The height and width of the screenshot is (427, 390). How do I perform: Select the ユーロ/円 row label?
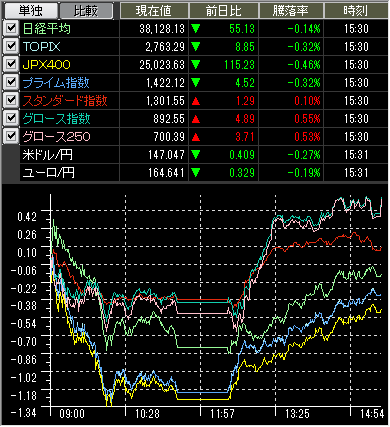(49, 173)
